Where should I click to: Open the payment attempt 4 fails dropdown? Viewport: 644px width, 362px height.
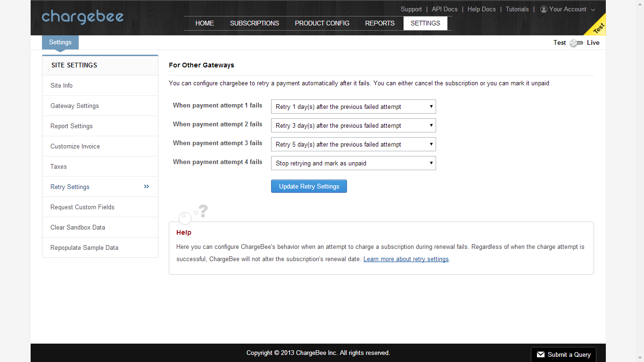tap(353, 163)
